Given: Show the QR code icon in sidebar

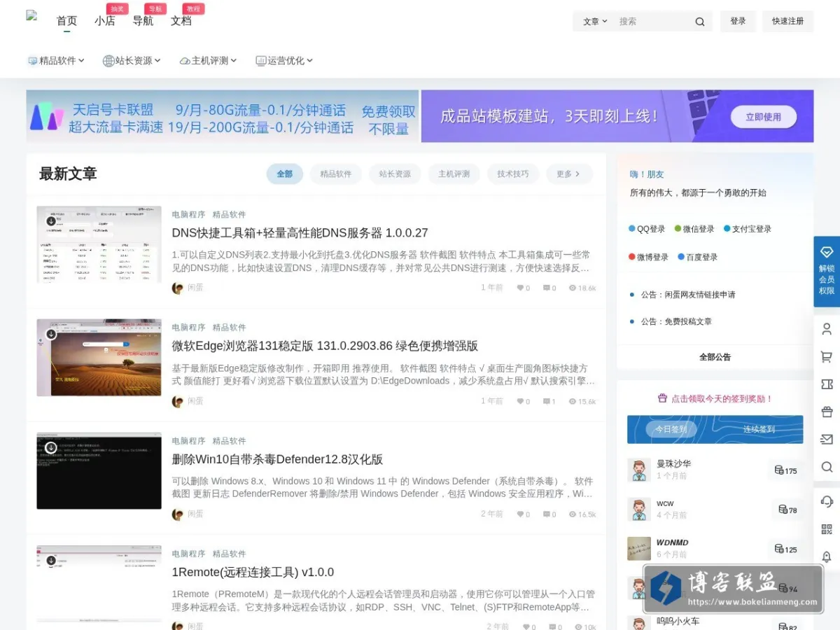Looking at the screenshot, I should coord(827,529).
